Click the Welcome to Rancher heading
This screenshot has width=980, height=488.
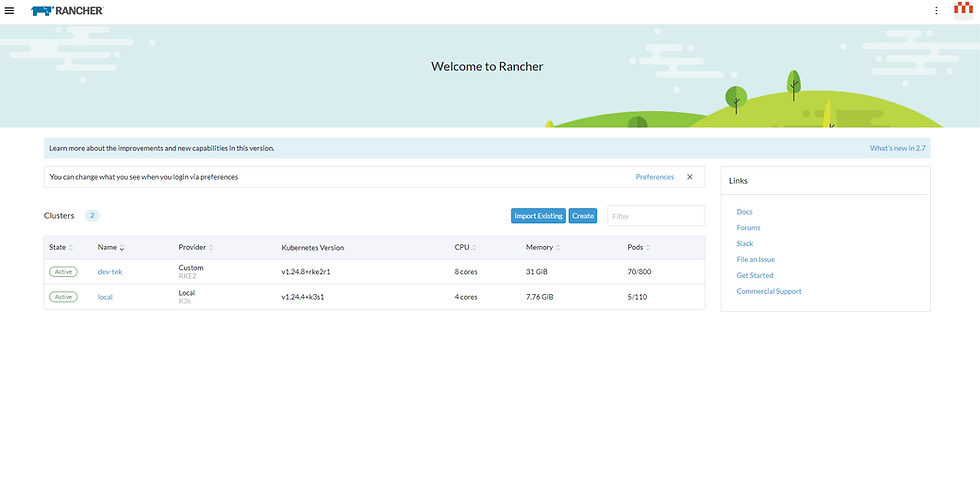click(487, 66)
